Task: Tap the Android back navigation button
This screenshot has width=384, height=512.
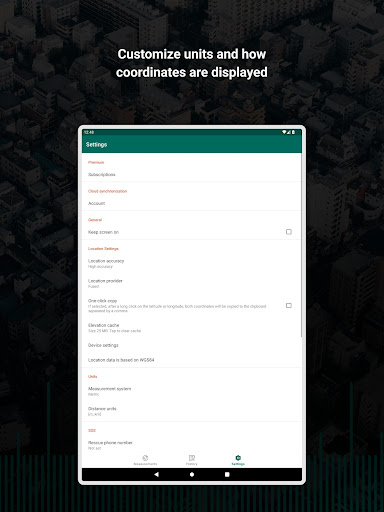Action: [x=156, y=474]
